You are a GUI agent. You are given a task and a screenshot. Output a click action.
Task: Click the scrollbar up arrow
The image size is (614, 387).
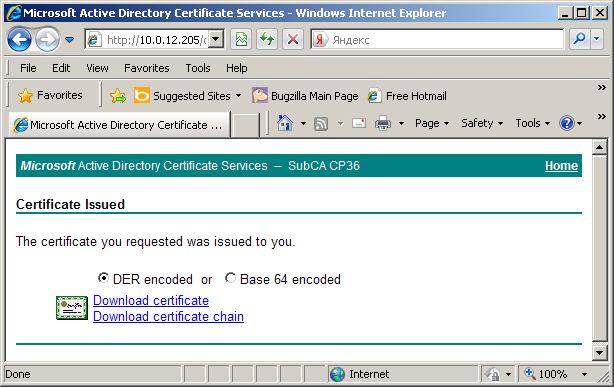600,147
